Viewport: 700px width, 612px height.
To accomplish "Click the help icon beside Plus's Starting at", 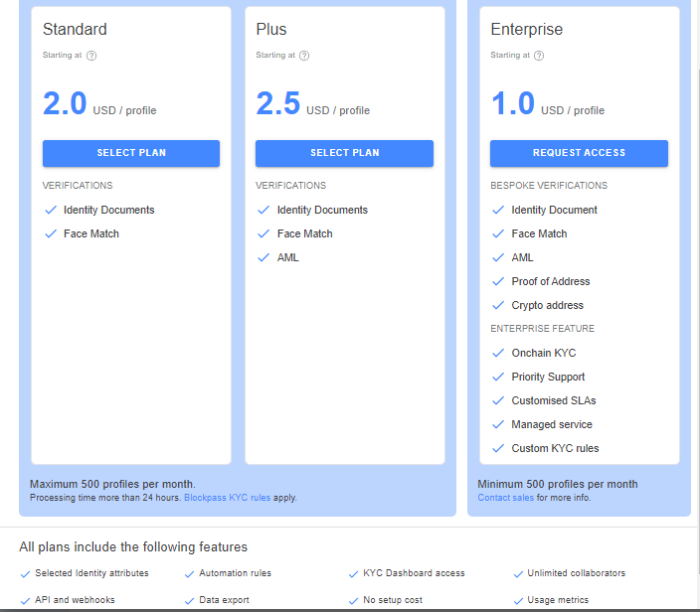I will point(304,56).
